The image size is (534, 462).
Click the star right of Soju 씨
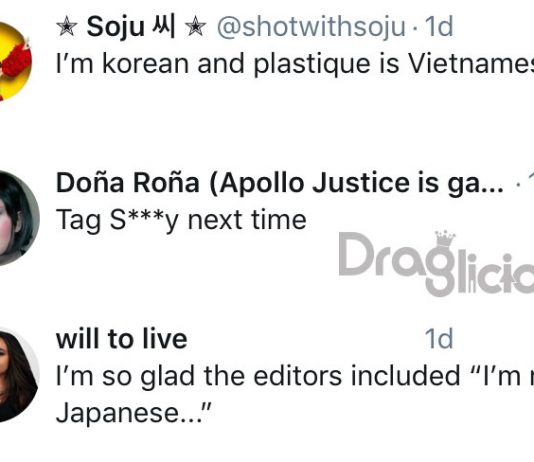(195, 27)
